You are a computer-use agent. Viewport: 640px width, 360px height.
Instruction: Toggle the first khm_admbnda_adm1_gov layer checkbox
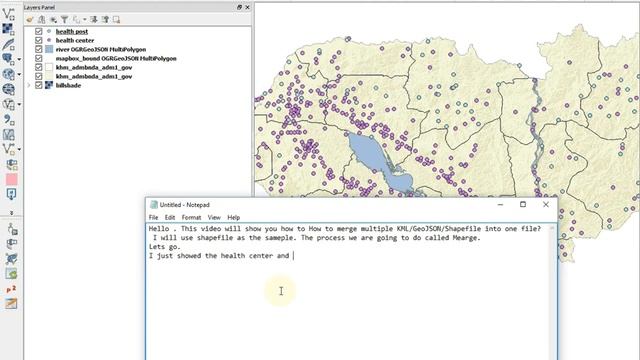[39, 67]
